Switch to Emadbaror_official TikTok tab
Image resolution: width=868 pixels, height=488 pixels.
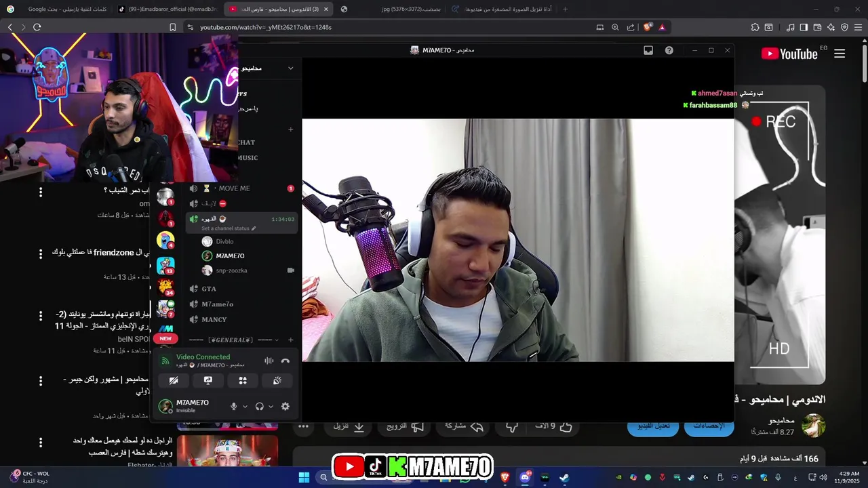[x=167, y=9]
